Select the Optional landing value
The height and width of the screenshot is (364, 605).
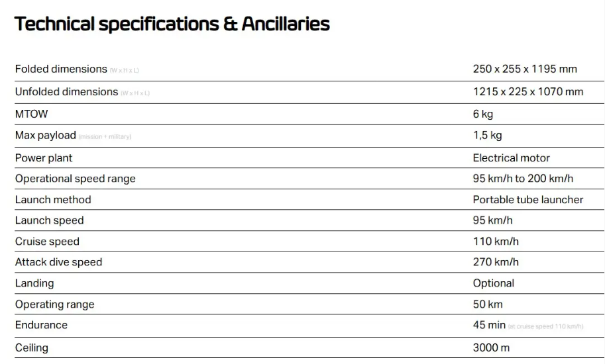click(x=494, y=283)
